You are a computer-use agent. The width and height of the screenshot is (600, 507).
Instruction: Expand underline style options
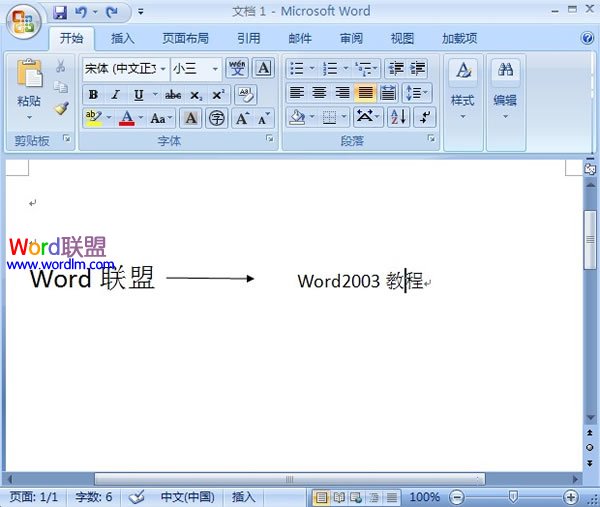(x=155, y=95)
